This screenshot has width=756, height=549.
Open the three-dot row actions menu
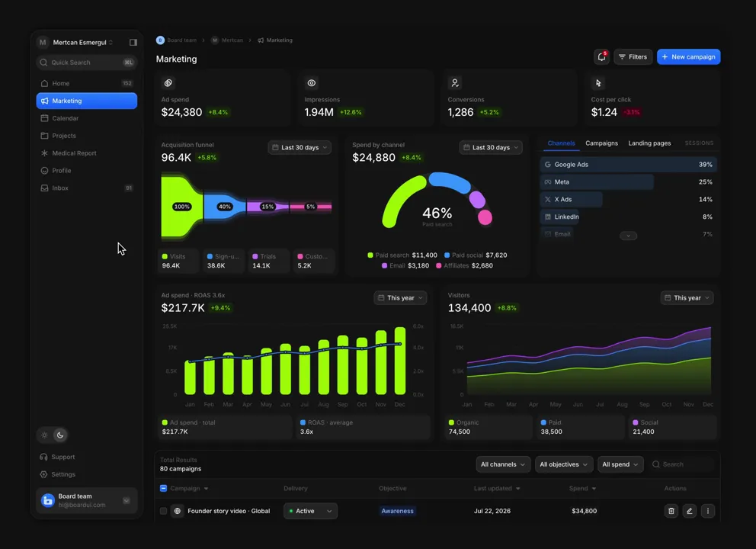click(708, 511)
